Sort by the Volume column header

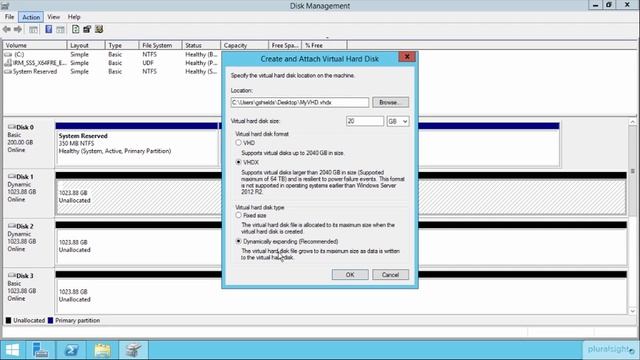(x=35, y=45)
